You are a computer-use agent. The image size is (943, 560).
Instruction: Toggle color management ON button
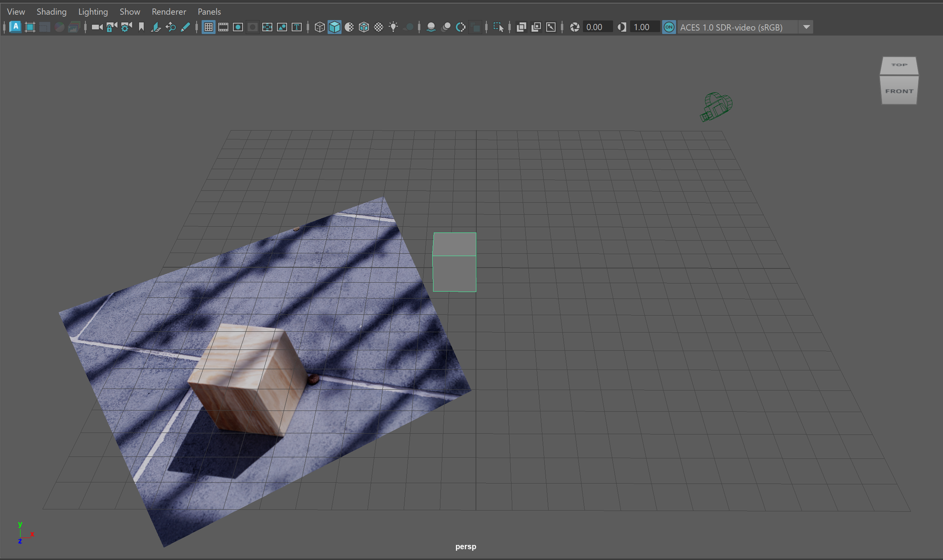(669, 27)
